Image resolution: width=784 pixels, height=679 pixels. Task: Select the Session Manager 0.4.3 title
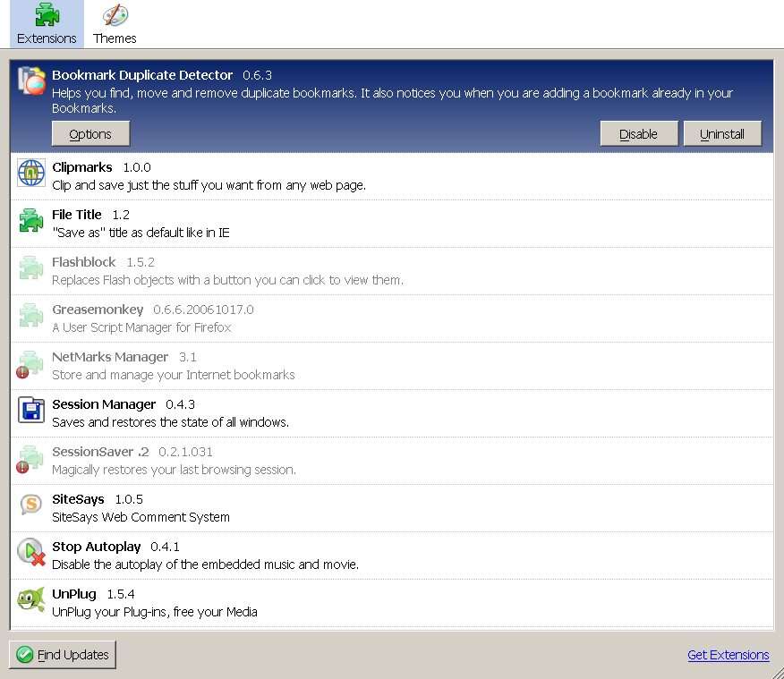click(x=124, y=404)
